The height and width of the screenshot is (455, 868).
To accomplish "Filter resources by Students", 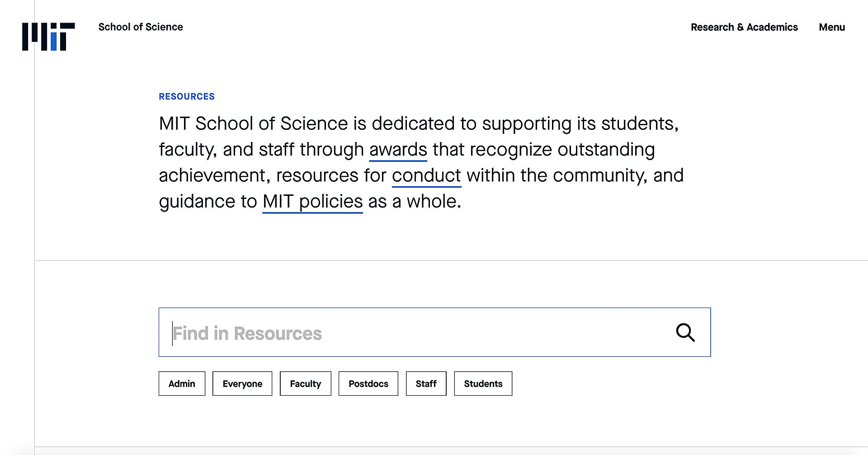I will click(x=483, y=384).
